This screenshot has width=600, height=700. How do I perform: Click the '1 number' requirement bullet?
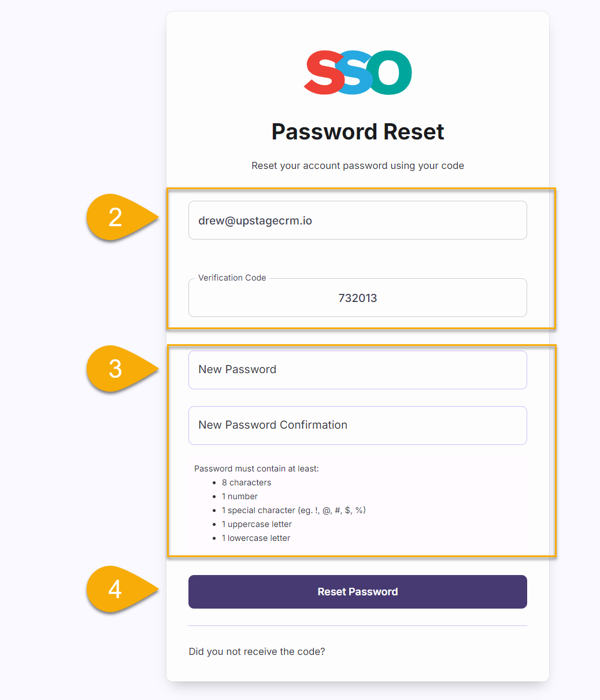pos(240,496)
